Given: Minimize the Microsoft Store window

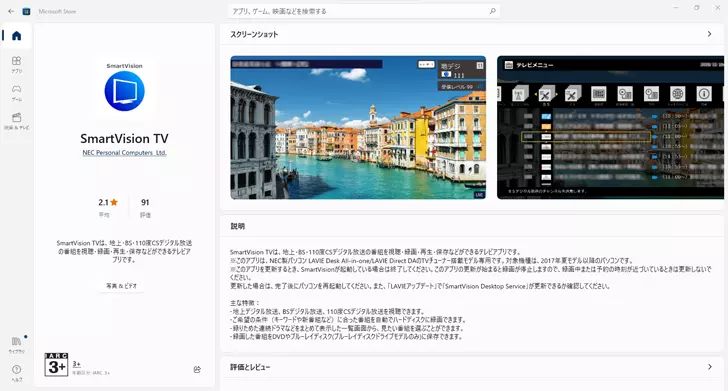Looking at the screenshot, I should pos(676,8).
